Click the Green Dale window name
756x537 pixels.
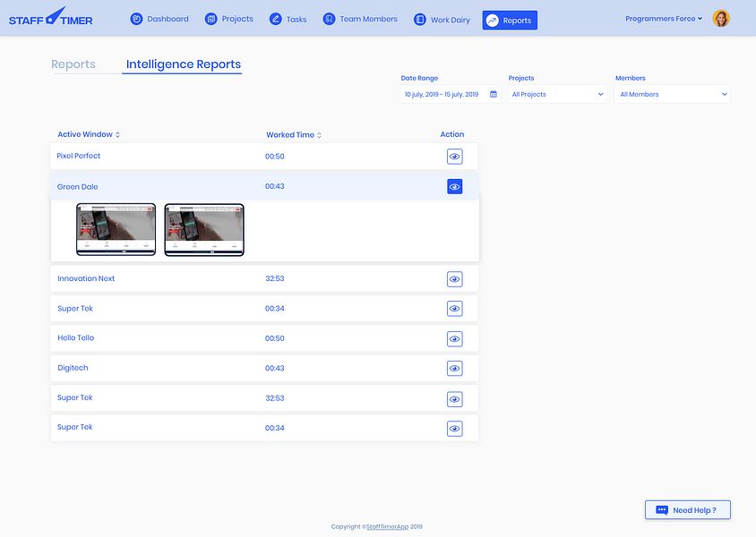(x=77, y=186)
